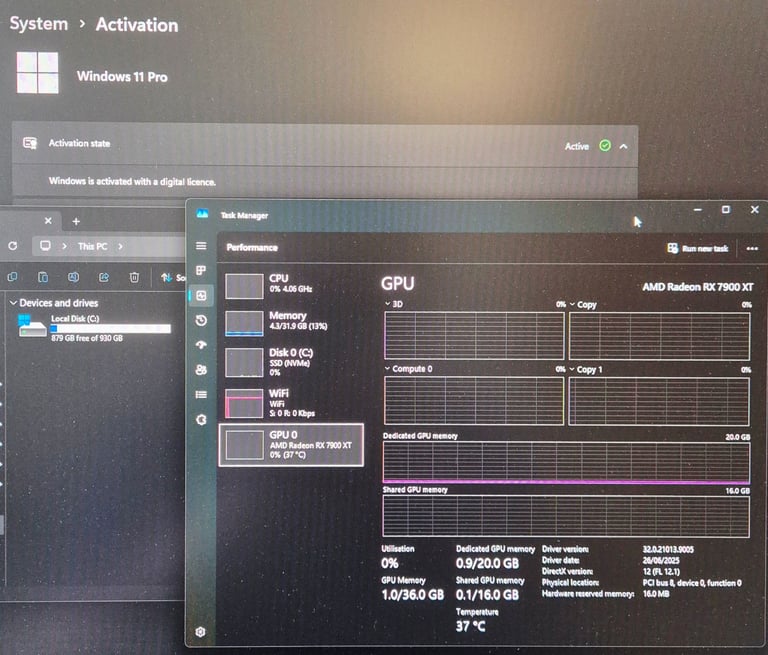Select Memory in performance list
The height and width of the screenshot is (655, 768).
tap(291, 323)
